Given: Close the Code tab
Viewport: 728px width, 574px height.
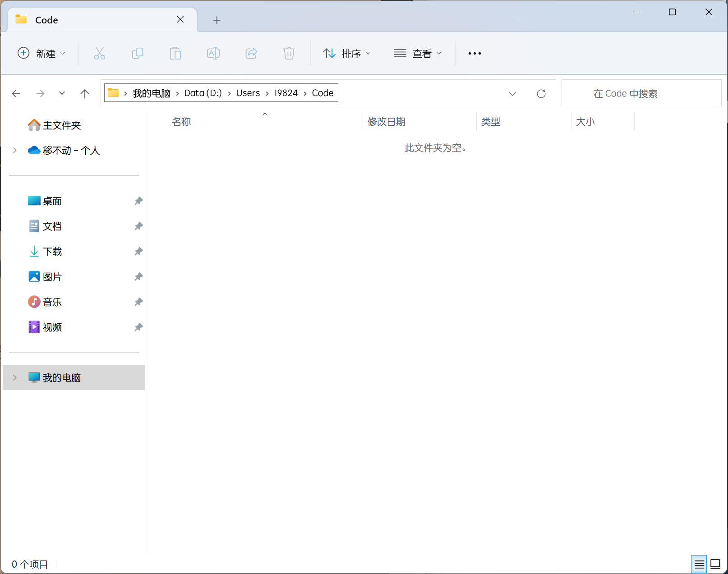Looking at the screenshot, I should pyautogui.click(x=180, y=19).
